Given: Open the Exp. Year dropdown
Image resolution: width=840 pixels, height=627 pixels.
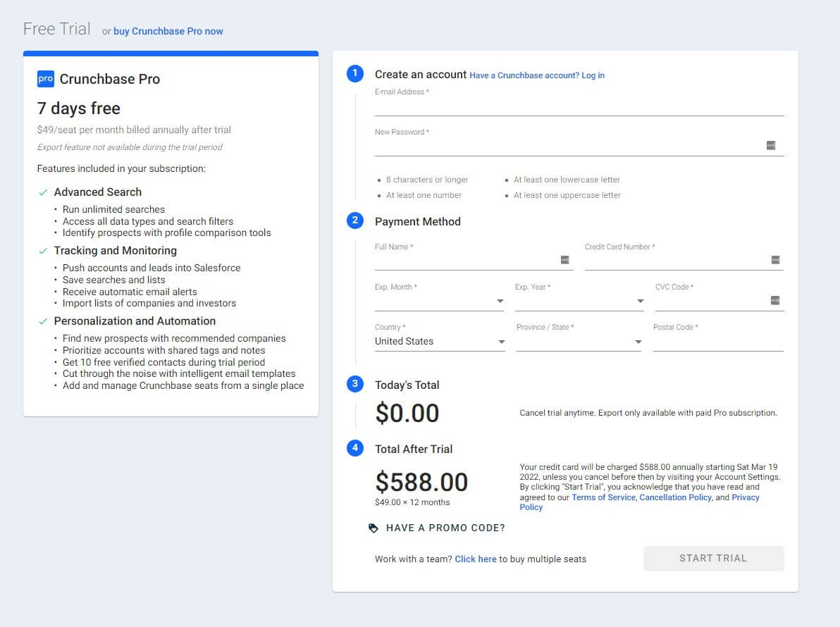Looking at the screenshot, I should point(641,300).
